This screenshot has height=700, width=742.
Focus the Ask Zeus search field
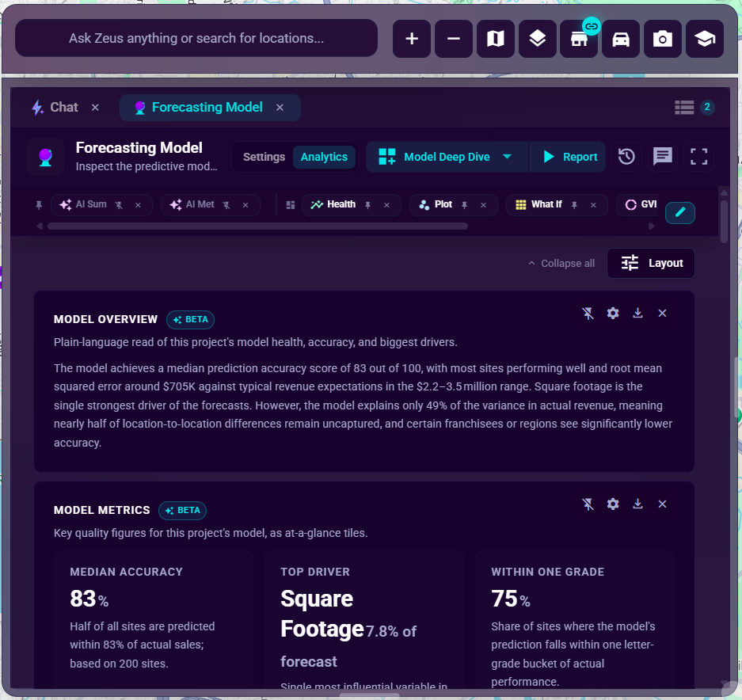(x=196, y=38)
